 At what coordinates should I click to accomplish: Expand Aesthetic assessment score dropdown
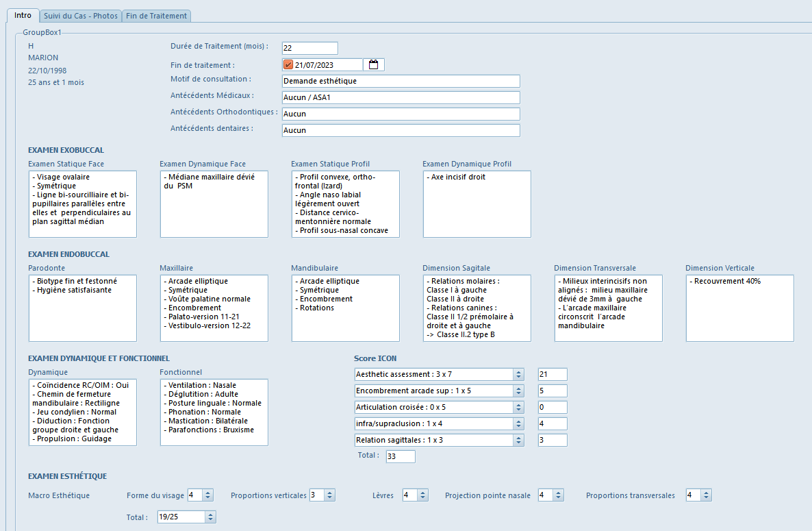pyautogui.click(x=519, y=374)
